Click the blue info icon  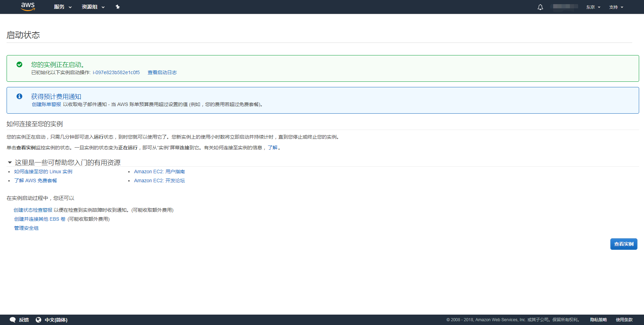click(x=19, y=96)
